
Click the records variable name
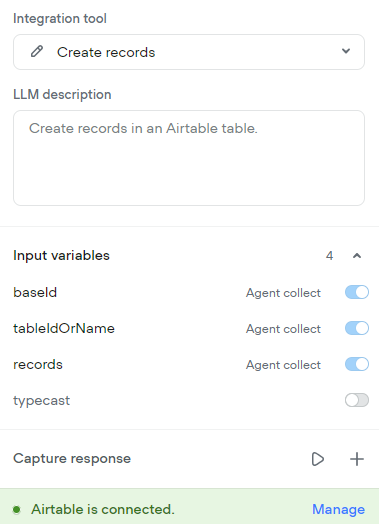tap(38, 364)
